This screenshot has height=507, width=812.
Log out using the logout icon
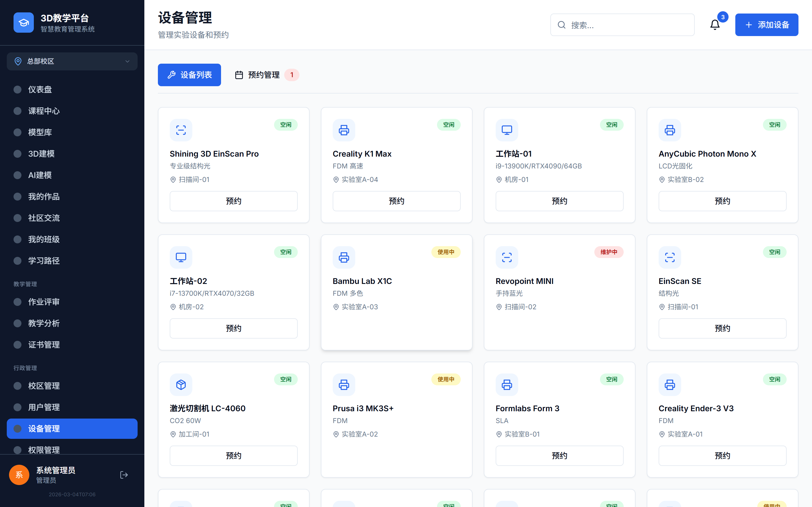pos(124,475)
